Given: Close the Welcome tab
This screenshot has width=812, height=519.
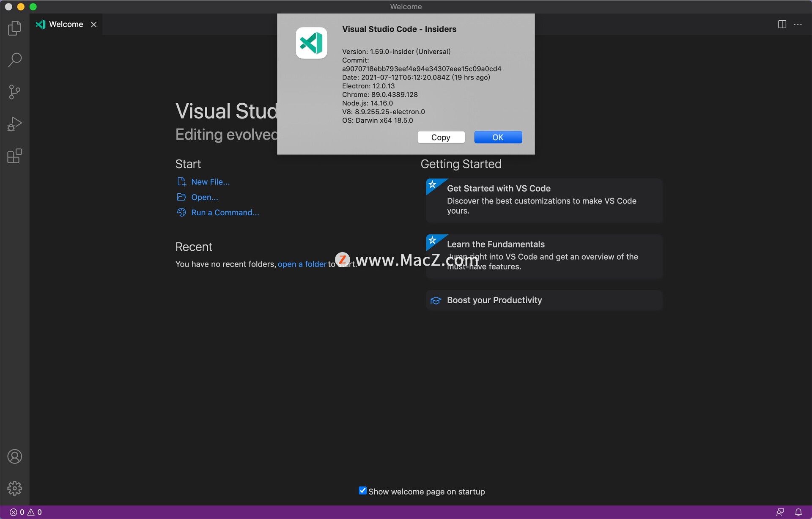Looking at the screenshot, I should (x=94, y=25).
